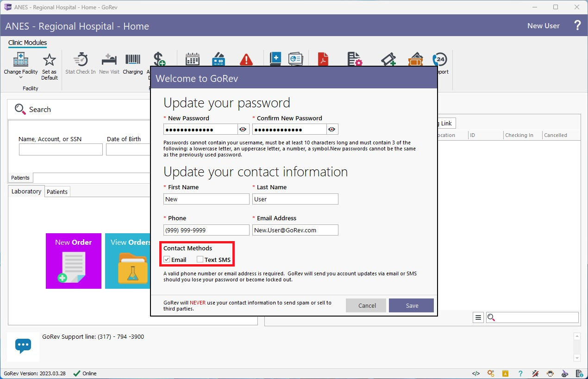Image resolution: width=588 pixels, height=379 pixels.
Task: Check the Text SMS contact method
Action: (200, 260)
